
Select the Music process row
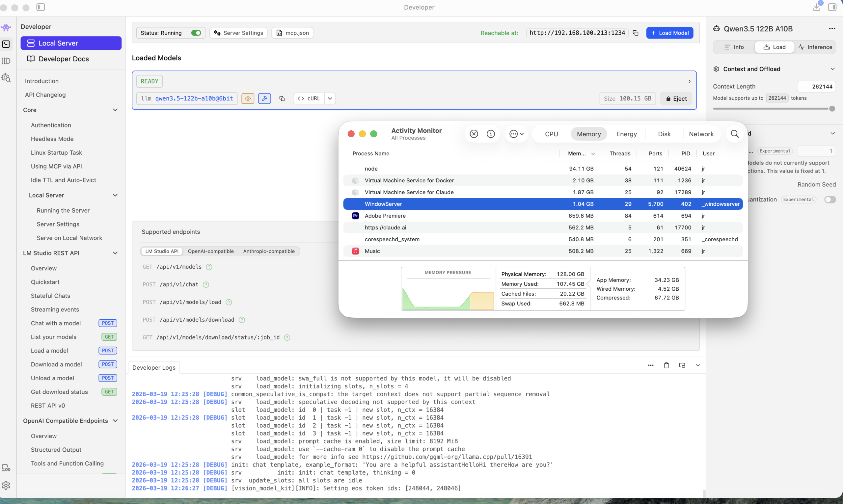pyautogui.click(x=543, y=251)
